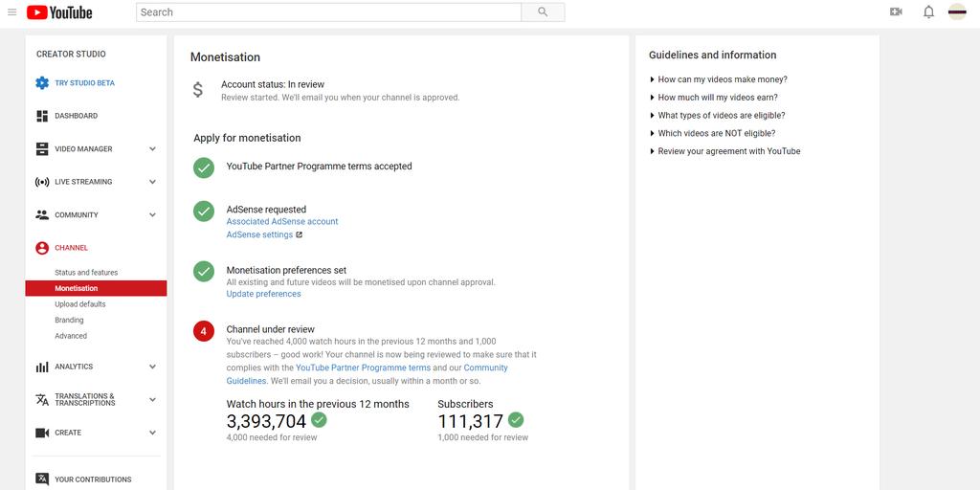Expand 'How can my videos make money?'
Screen dimensions: 980x490
click(x=718, y=79)
